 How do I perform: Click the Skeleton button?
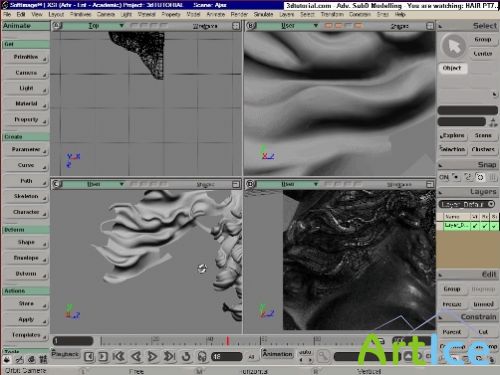point(26,196)
